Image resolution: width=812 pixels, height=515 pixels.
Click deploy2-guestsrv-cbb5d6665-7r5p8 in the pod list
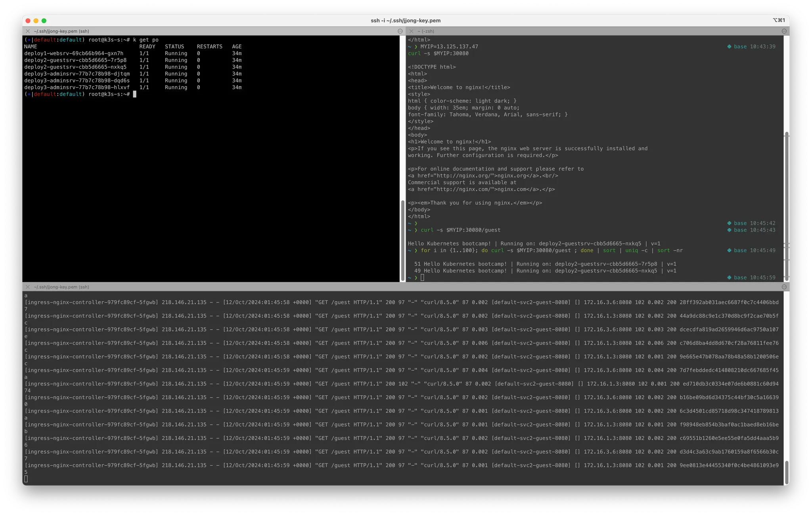[75, 60]
